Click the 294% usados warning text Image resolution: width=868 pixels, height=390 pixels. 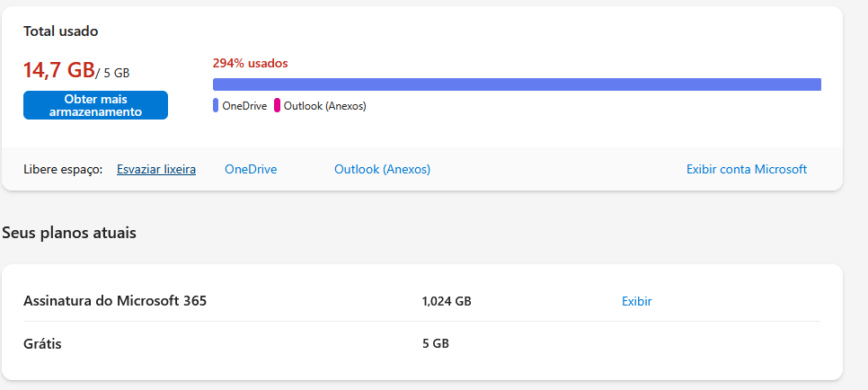click(250, 63)
